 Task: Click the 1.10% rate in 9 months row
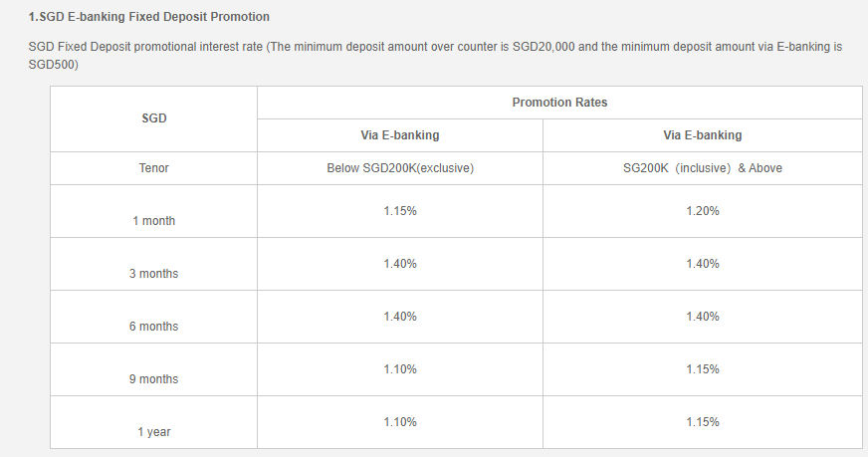[x=400, y=369]
